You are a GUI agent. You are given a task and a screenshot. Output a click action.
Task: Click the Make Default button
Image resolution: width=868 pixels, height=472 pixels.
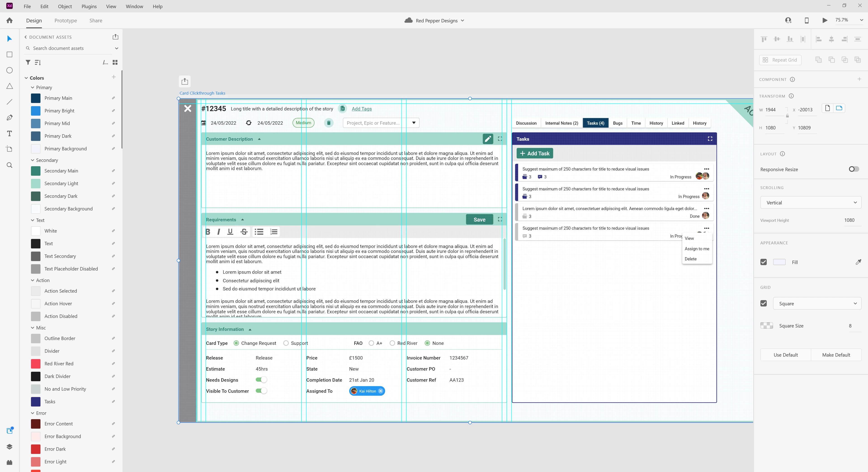pos(836,355)
